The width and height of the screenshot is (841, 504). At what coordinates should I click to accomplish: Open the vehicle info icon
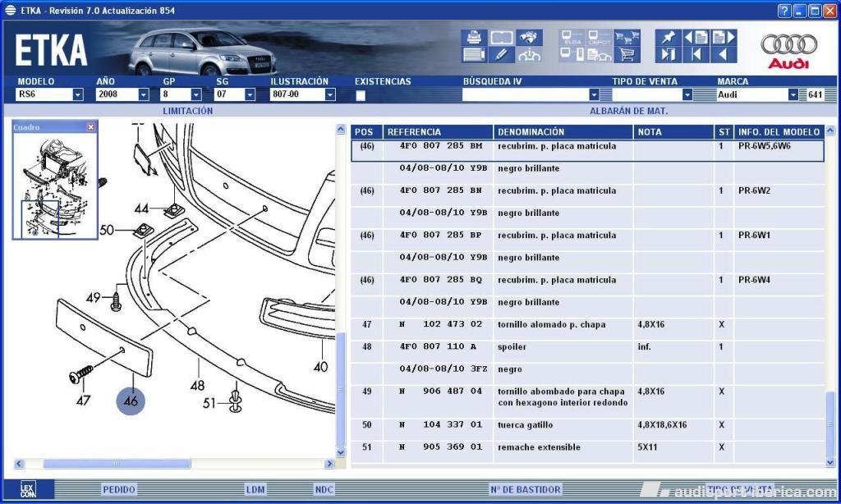pos(529,54)
